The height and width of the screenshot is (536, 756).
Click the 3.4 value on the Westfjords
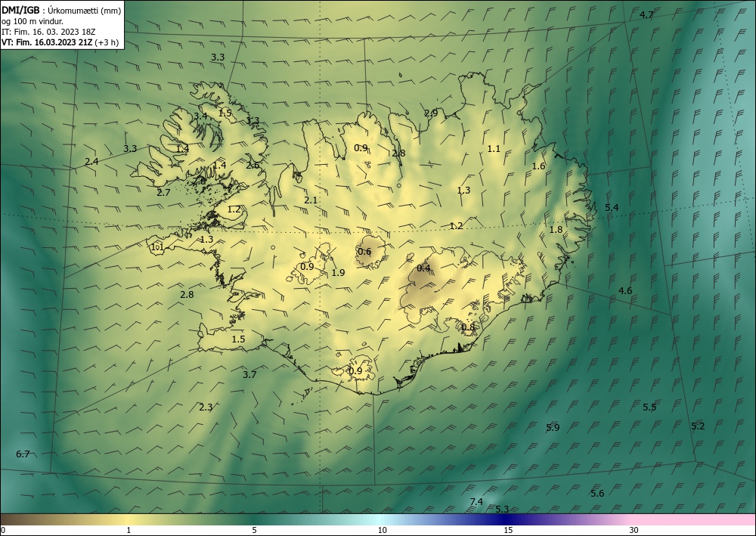(200, 116)
